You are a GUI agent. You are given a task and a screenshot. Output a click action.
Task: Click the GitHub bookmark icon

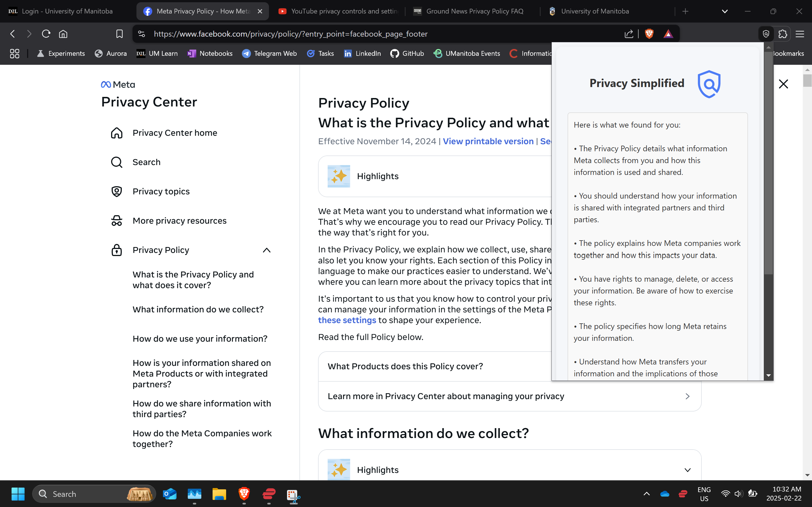[x=394, y=53]
